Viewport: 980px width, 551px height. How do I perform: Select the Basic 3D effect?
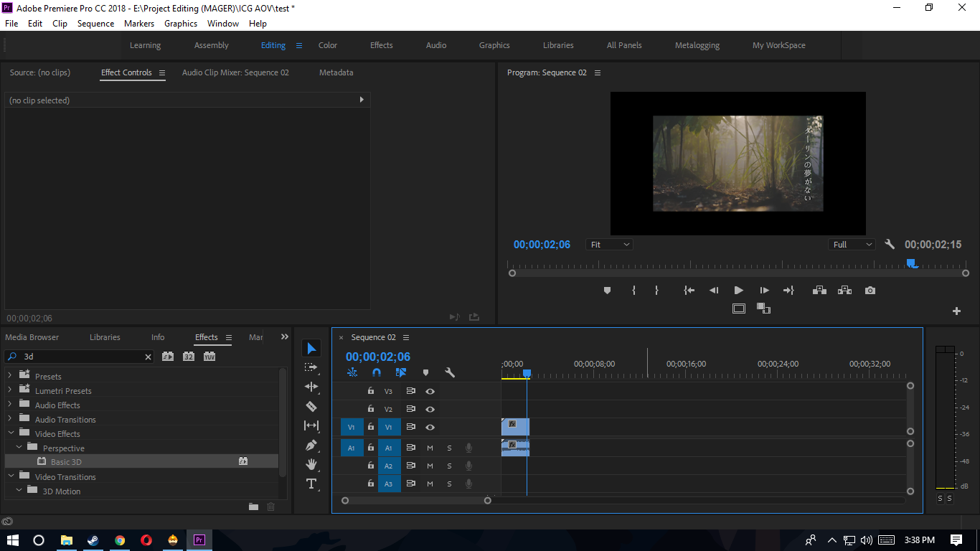coord(66,462)
